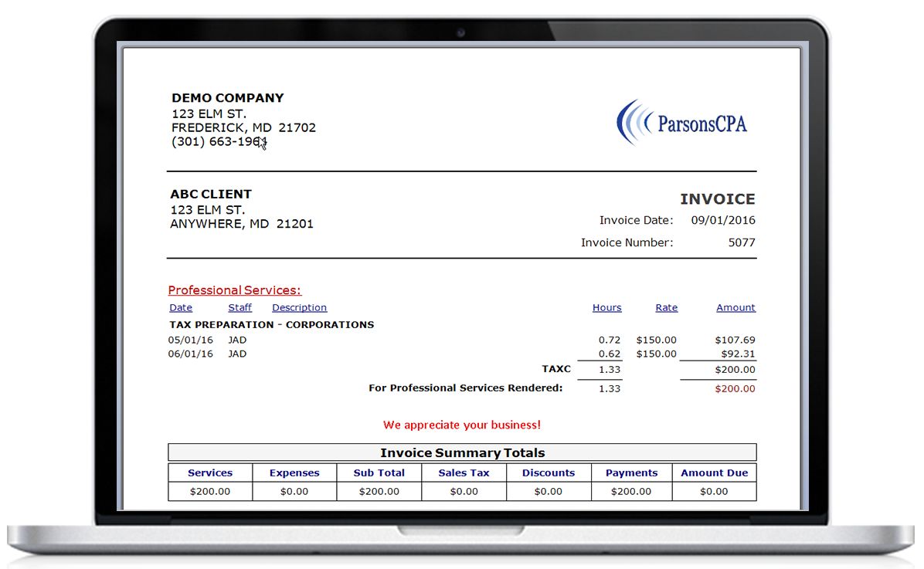Click the phone number (301) 663-1961

coord(219,141)
